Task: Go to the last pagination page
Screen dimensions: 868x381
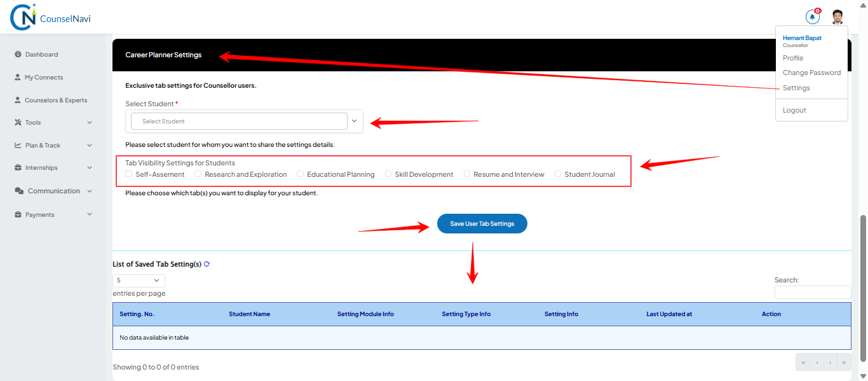Action: click(843, 361)
